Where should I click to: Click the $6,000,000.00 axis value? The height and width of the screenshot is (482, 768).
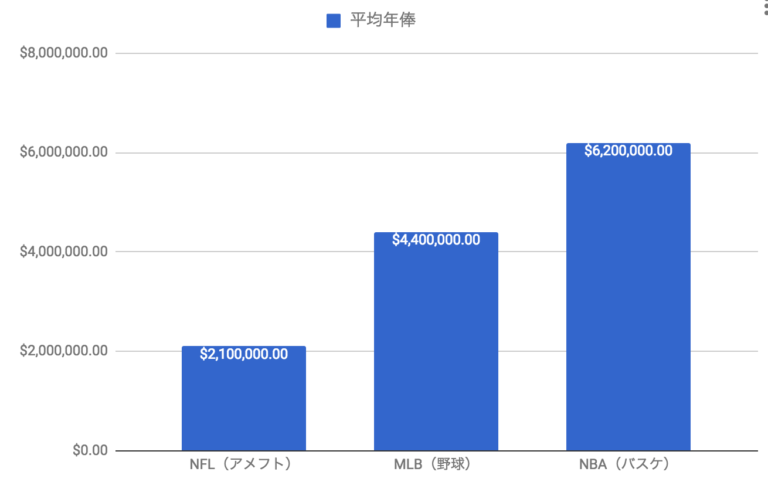coord(64,152)
